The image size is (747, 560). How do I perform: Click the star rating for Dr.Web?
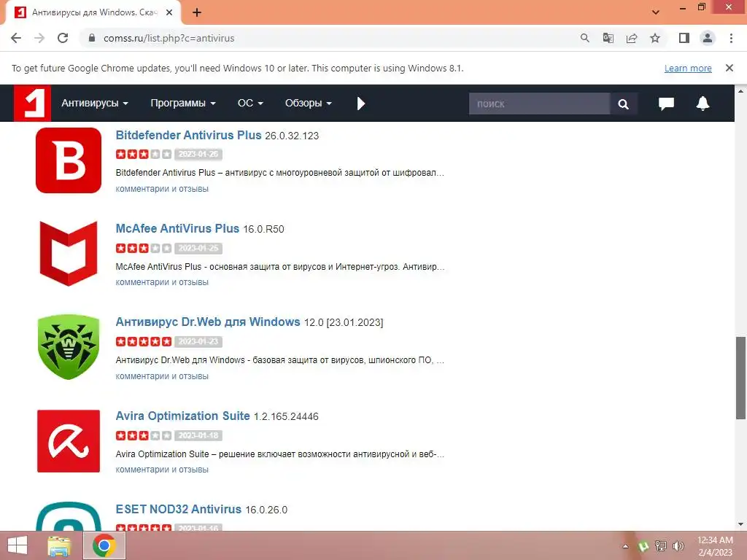pos(144,341)
